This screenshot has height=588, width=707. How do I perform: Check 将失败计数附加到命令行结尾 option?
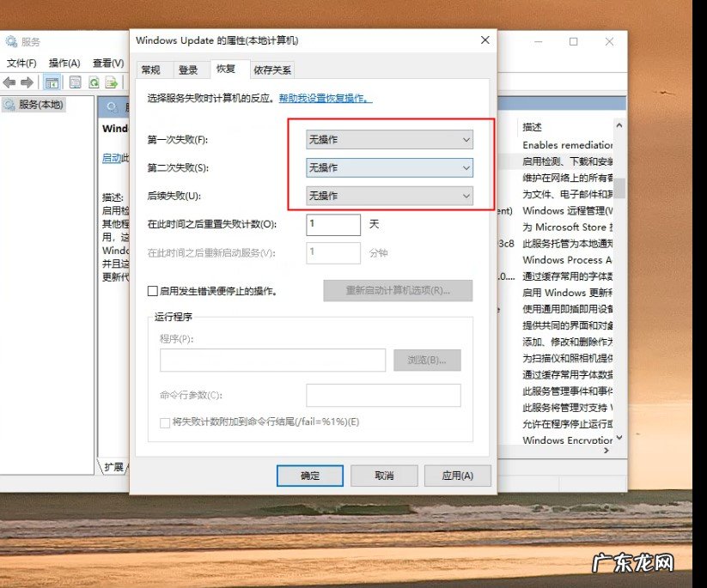(x=164, y=422)
